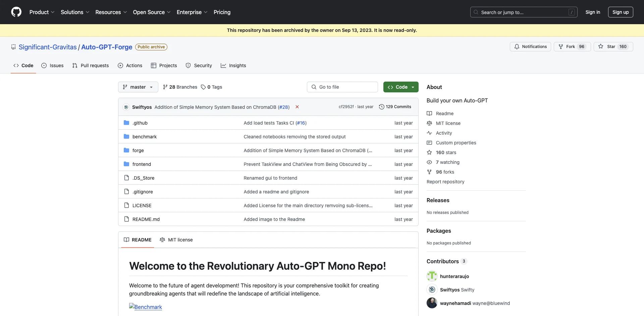644x316 pixels.
Task: Open the Projects tab
Action: pyautogui.click(x=164, y=65)
